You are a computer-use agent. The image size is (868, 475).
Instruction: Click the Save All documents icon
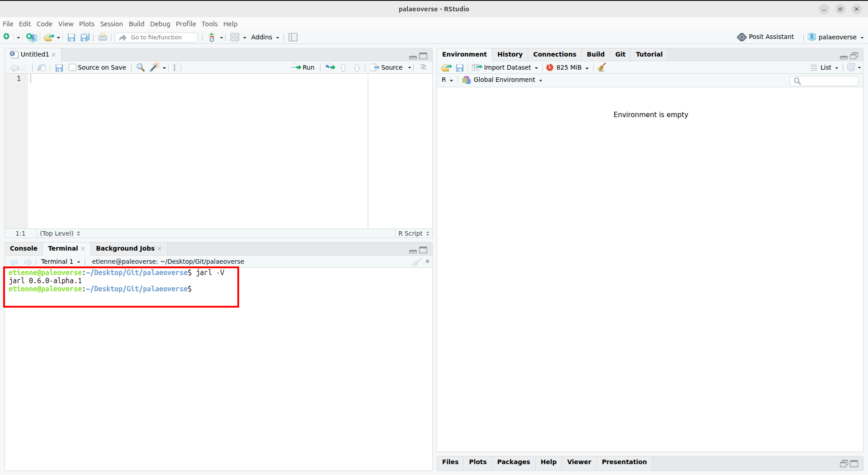(85, 37)
